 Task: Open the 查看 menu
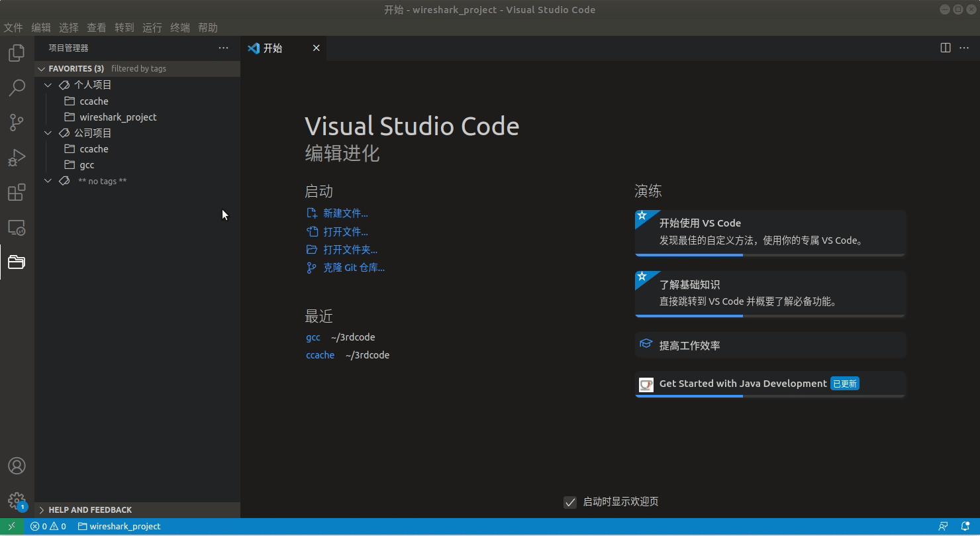pos(97,28)
